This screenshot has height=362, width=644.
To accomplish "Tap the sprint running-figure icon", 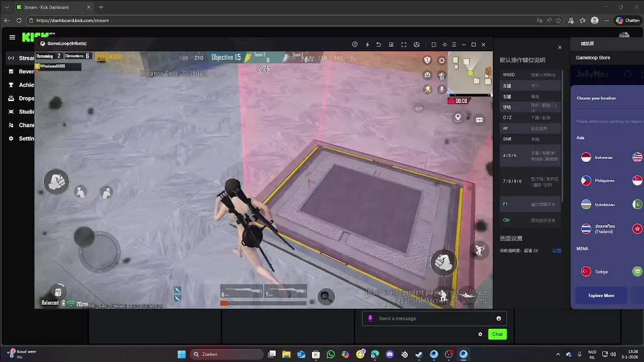I will (x=428, y=89).
